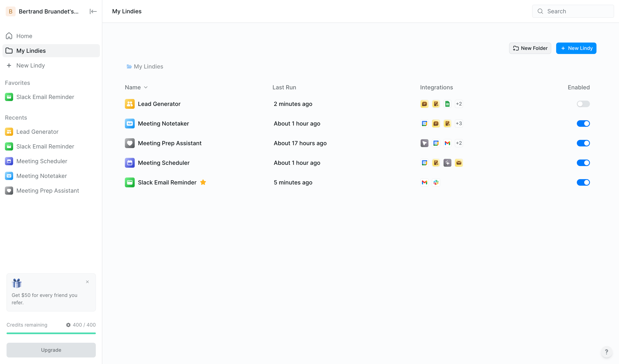The height and width of the screenshot is (364, 619).
Task: Enable the Lead Generator toggle
Action: [583, 104]
